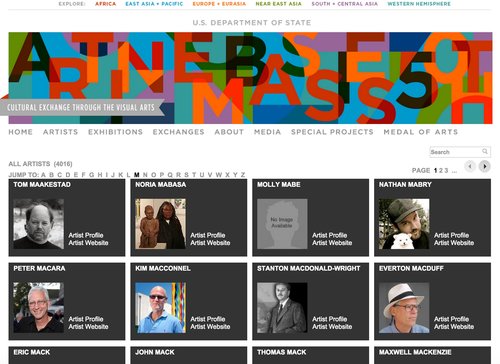The image size is (500, 364).
Task: Open the Exhibitions menu
Action: click(x=115, y=132)
